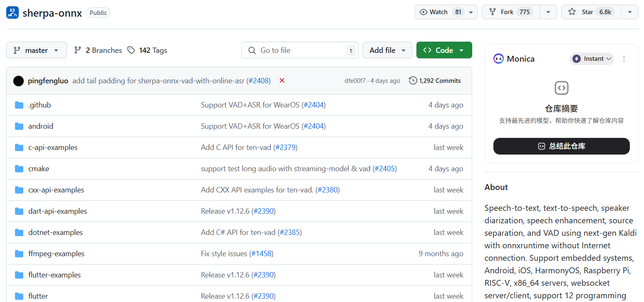Open the flutter-examples folder
The height and width of the screenshot is (302, 644).
(54, 275)
